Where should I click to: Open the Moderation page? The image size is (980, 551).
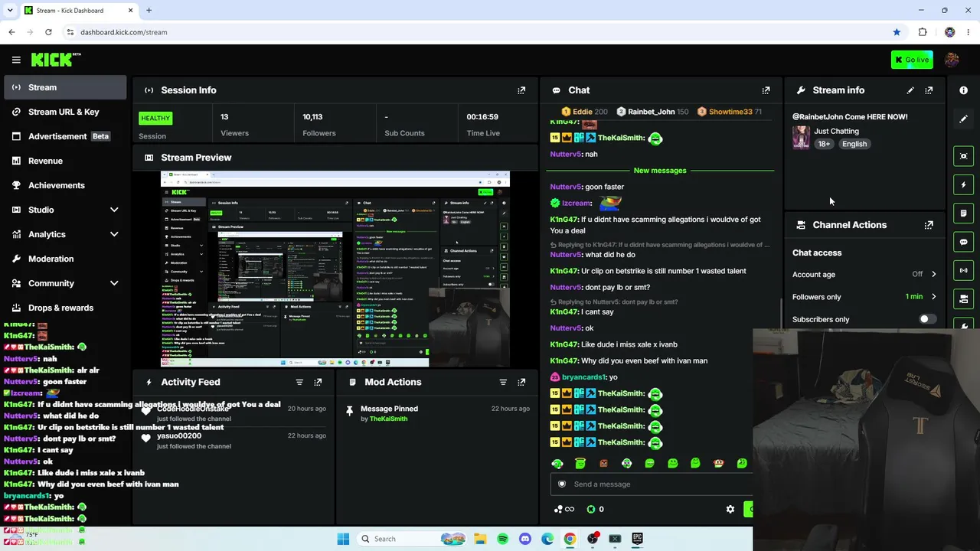pyautogui.click(x=65, y=259)
